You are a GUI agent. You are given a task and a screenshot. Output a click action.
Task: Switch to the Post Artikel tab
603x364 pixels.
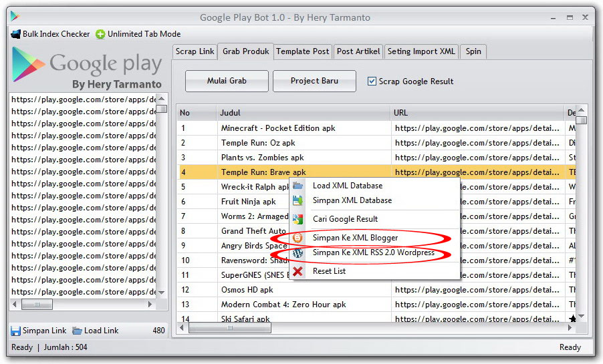point(358,51)
